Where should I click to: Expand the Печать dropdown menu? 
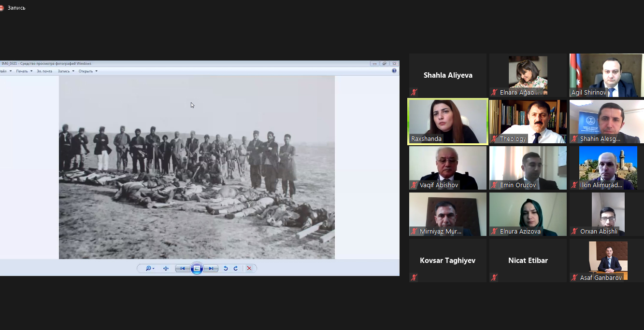click(x=24, y=71)
